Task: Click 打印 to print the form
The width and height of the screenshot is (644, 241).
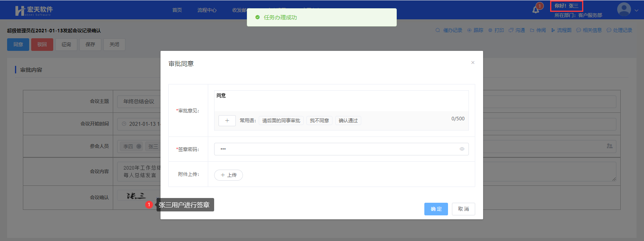Action: [x=496, y=30]
